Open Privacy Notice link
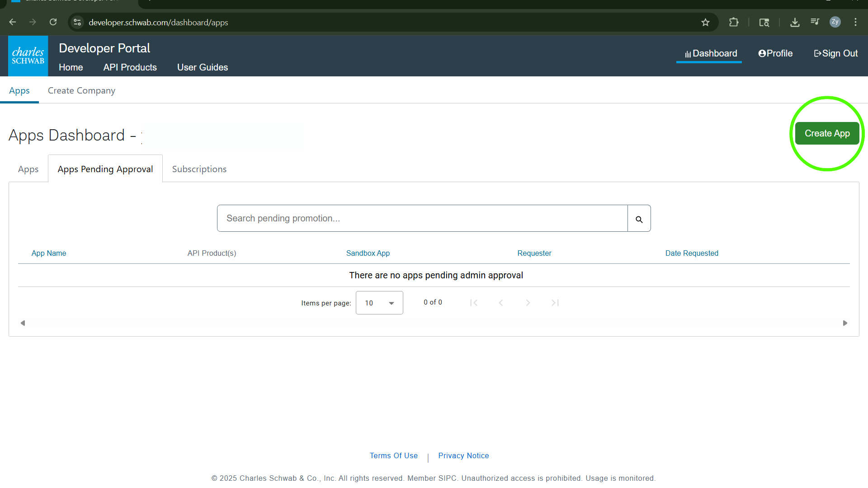868x488 pixels. pyautogui.click(x=463, y=455)
